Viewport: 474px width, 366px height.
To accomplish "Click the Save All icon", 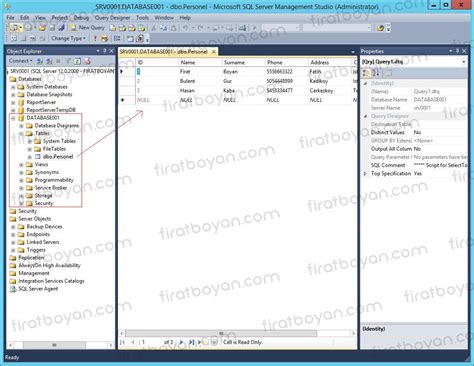I will click(61, 28).
